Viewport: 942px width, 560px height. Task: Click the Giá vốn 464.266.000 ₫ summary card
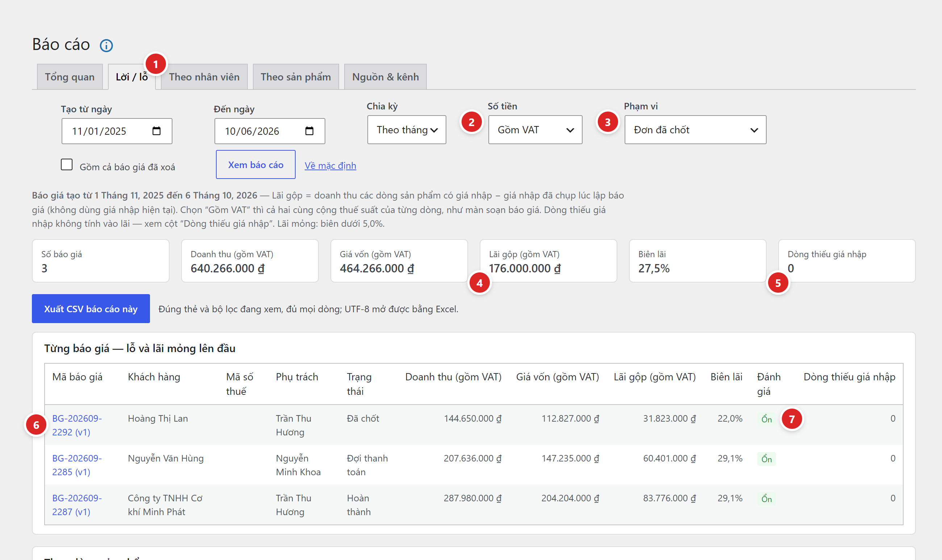399,261
